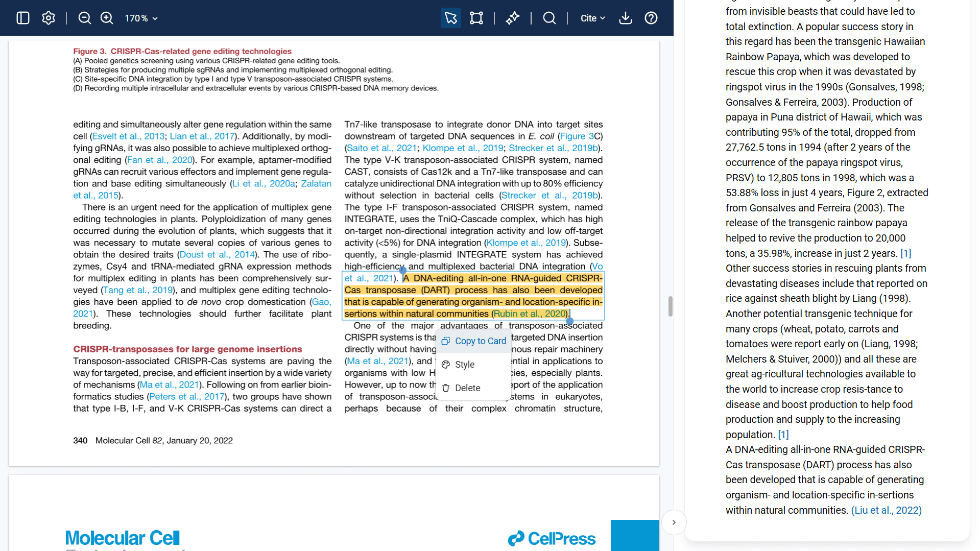Viewport: 980px width, 551px height.
Task: Click the document vertical scrollbar handle
Action: pos(670,306)
